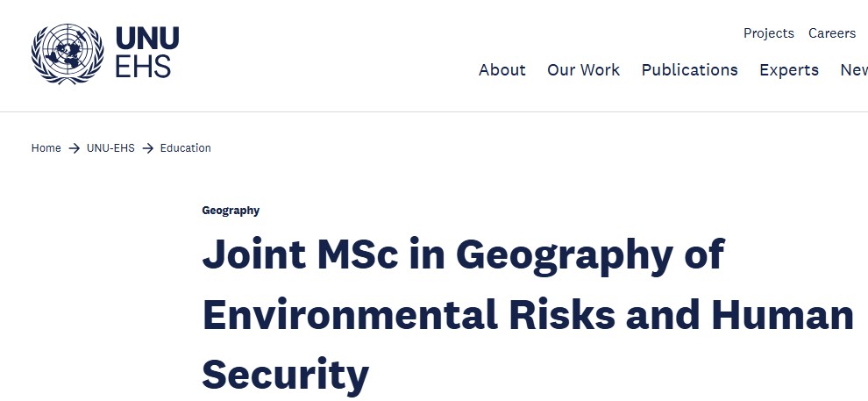Click the EHS text in logo
868x401 pixels.
pos(143,67)
